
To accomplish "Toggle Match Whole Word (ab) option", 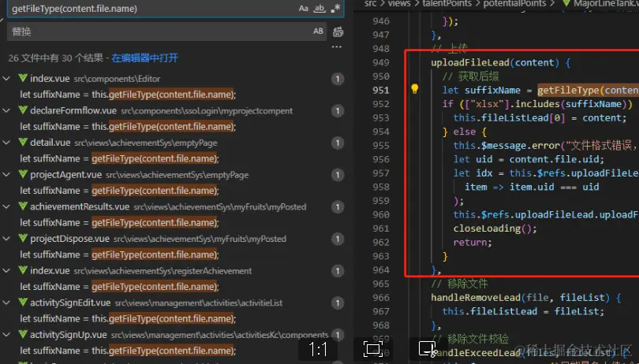I will pyautogui.click(x=319, y=8).
